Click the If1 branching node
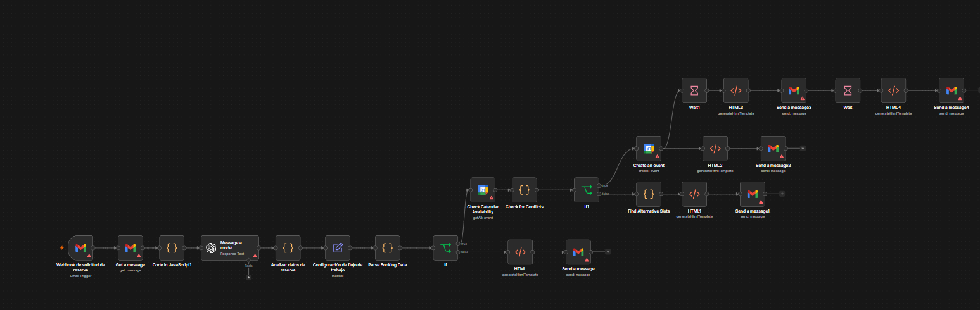 pyautogui.click(x=587, y=190)
